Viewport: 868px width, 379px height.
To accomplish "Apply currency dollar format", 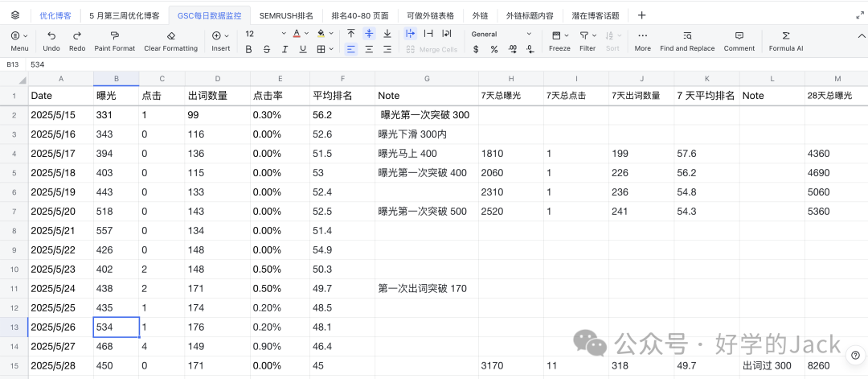I will click(476, 49).
